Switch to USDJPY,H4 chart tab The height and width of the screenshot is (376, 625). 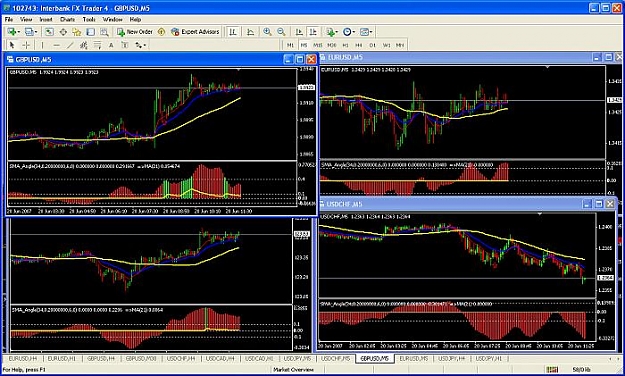point(452,359)
